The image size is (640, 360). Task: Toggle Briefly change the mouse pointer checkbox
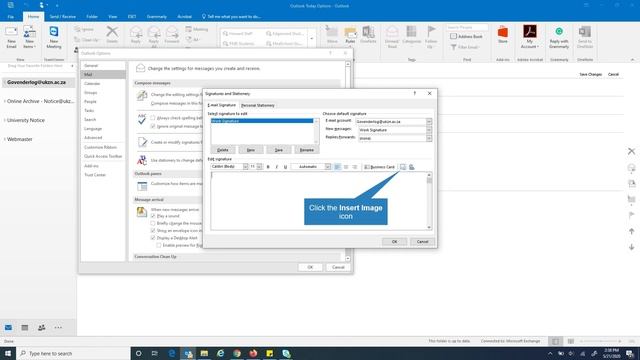(153, 223)
